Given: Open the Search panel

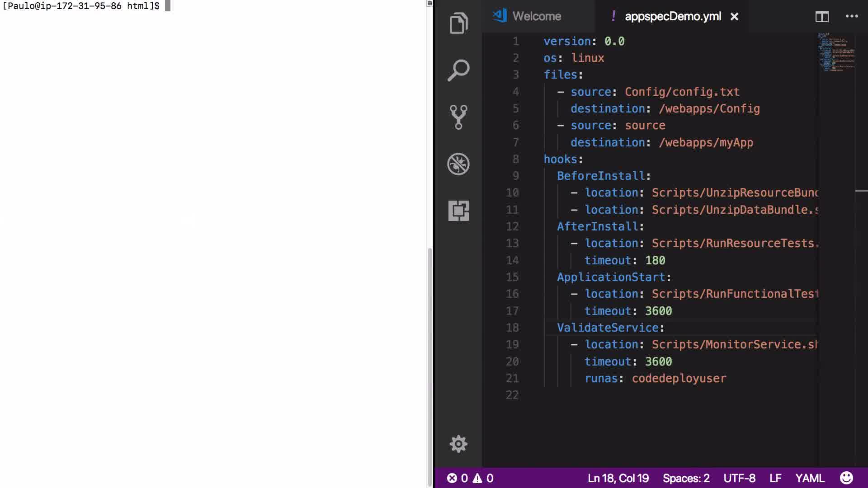Looking at the screenshot, I should click(458, 70).
